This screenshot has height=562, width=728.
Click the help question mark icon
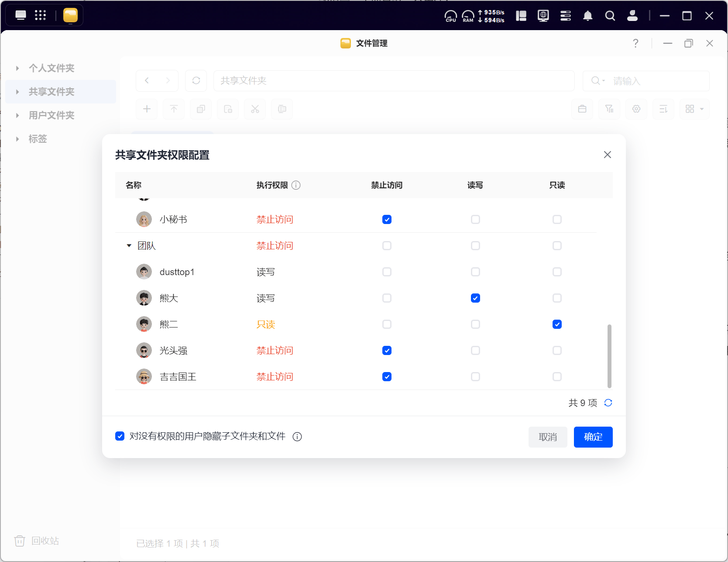click(635, 43)
